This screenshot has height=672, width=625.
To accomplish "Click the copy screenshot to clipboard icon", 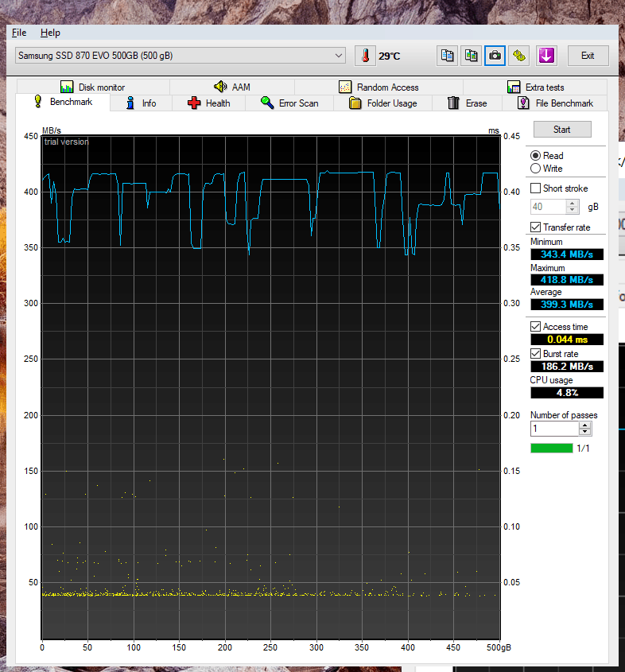I will [x=472, y=56].
